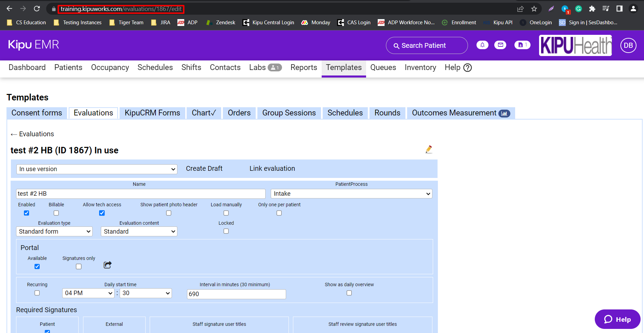Viewport: 644px width, 333px height.
Task: Open the Evaluation type dropdown
Action: 54,231
